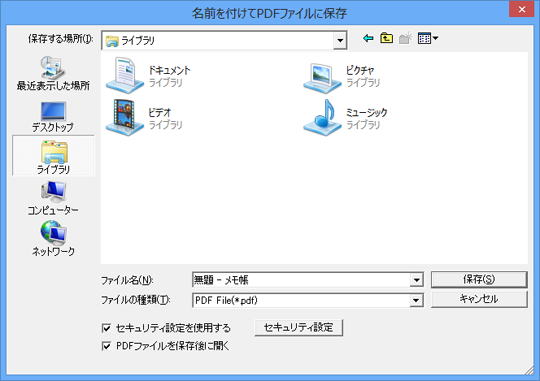Image resolution: width=540 pixels, height=381 pixels.
Task: Go up one folder level icon
Action: click(386, 38)
